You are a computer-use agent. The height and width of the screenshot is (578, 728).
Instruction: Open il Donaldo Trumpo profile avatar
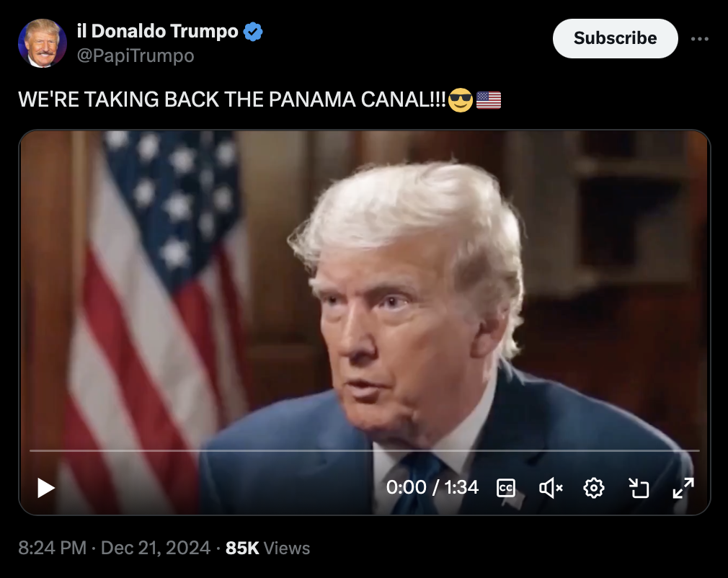coord(43,43)
